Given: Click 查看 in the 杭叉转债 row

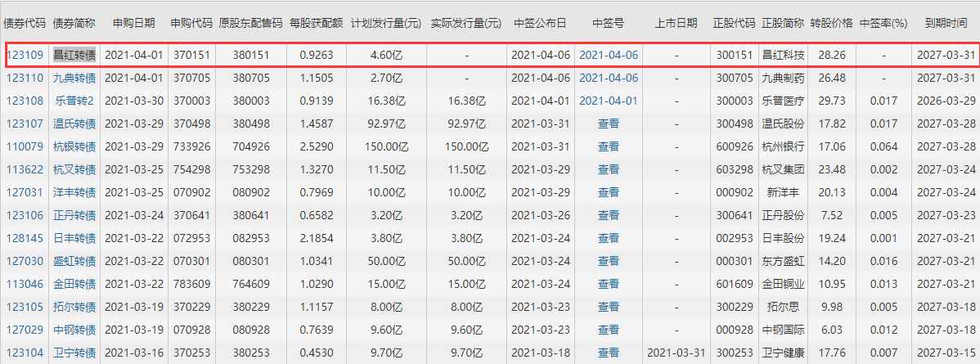Looking at the screenshot, I should [609, 169].
